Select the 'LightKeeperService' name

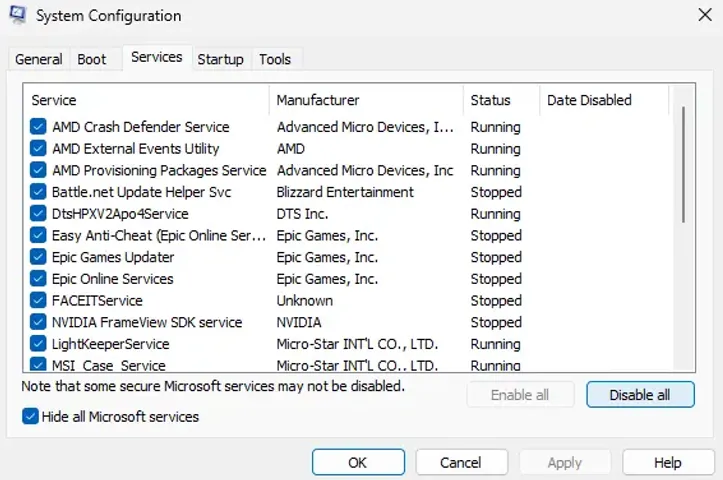click(111, 344)
